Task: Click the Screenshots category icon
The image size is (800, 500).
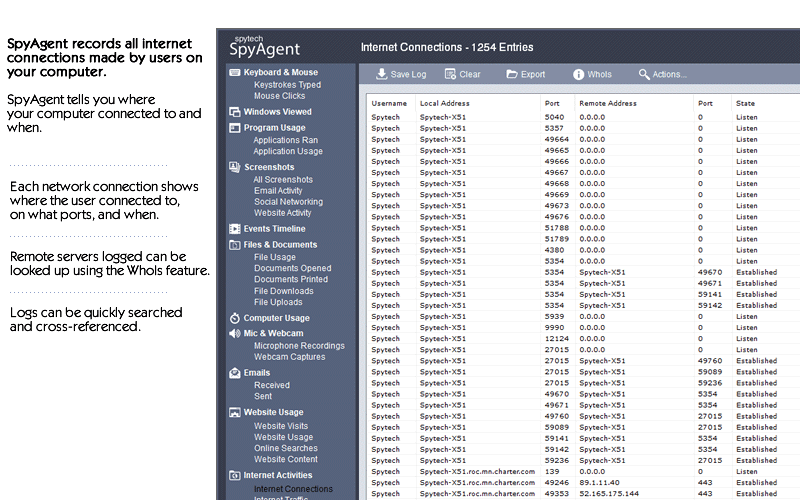Action: tap(234, 167)
